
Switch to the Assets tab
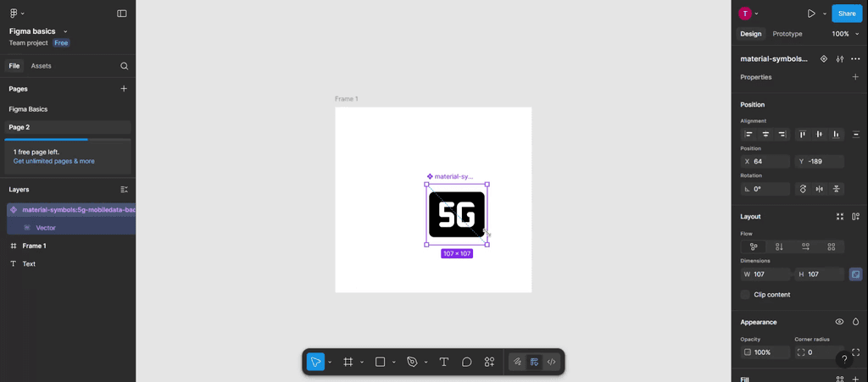tap(41, 66)
